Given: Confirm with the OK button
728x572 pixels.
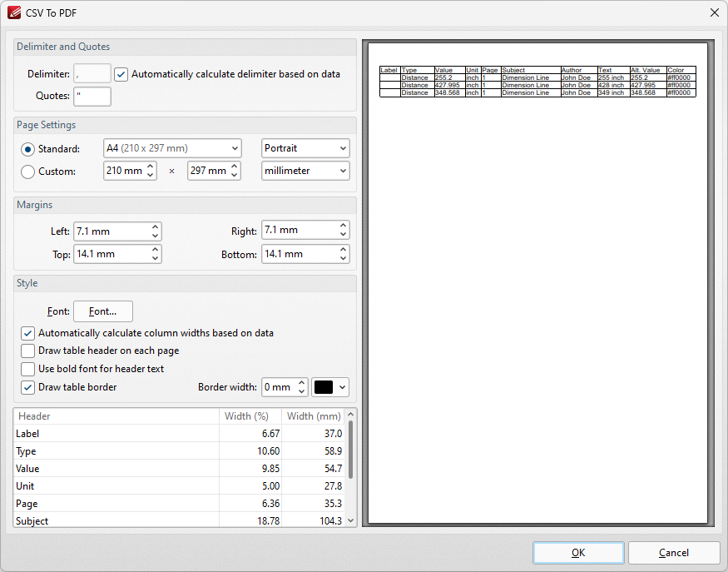Looking at the screenshot, I should [x=578, y=553].
